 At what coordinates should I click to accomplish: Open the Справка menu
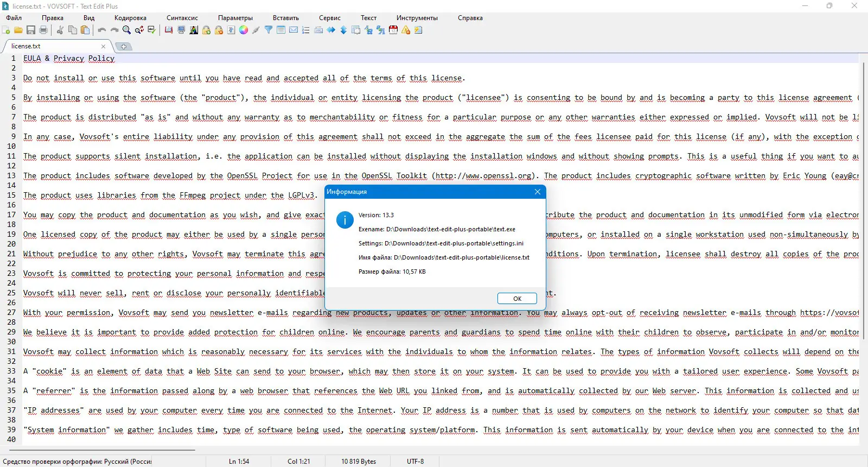coord(470,18)
